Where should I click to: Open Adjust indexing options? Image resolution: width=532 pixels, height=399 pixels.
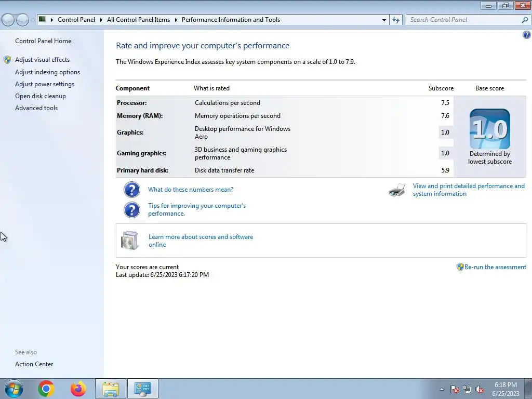point(47,72)
